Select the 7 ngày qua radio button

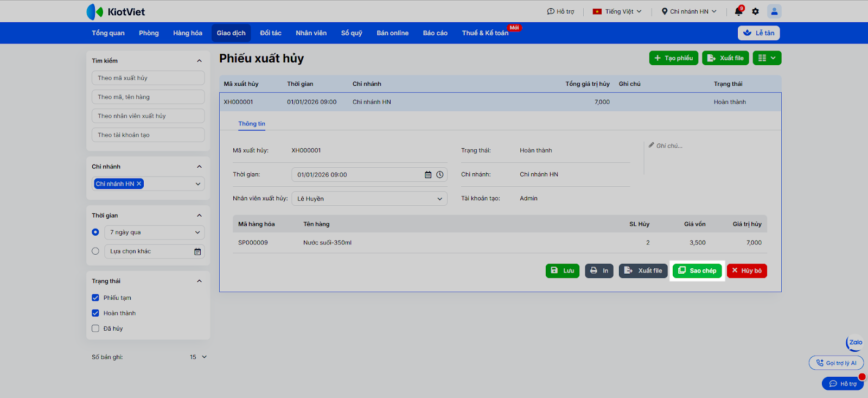click(x=95, y=232)
